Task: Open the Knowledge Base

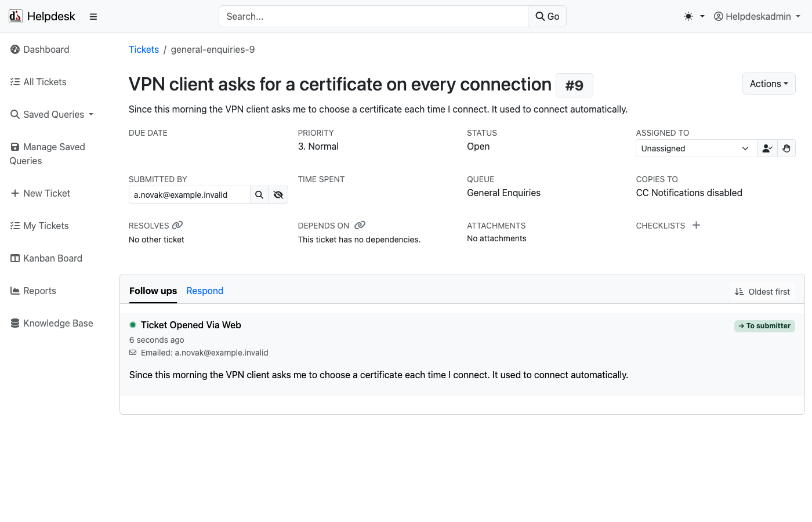Action: (52, 323)
